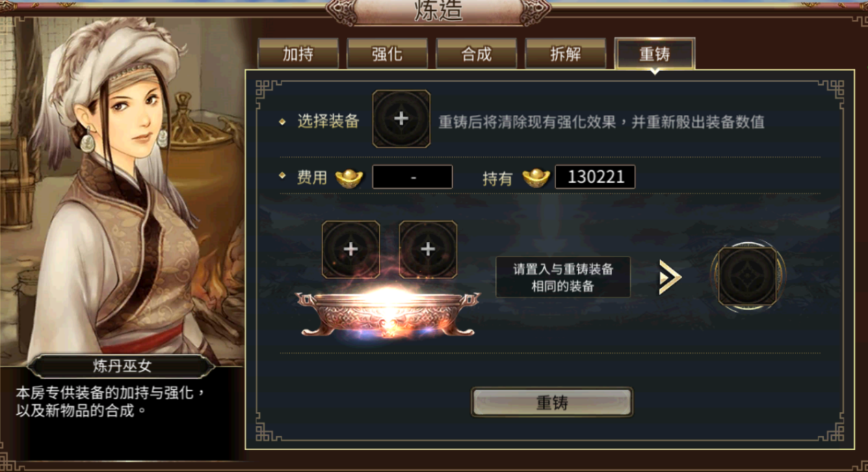Viewport: 868px width, 472px height.
Task: Click the 费用 cost field
Action: 412,177
